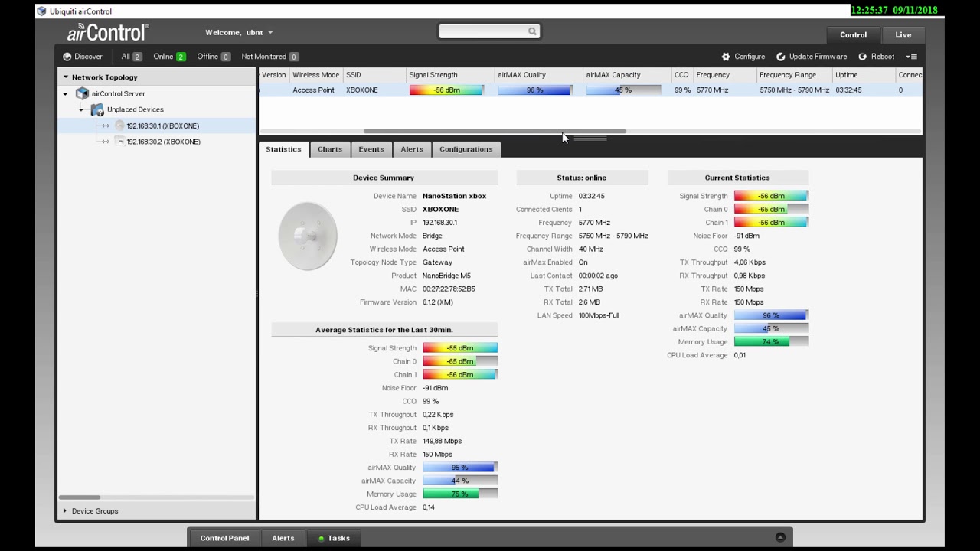Viewport: 980px width, 551px height.
Task: Click the timestamp clock overlay
Action: pyautogui.click(x=894, y=10)
